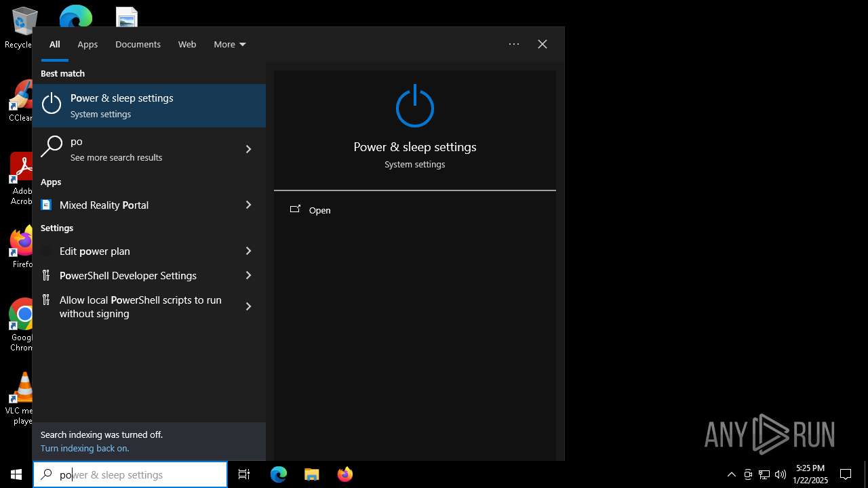Viewport: 868px width, 488px height.
Task: Click the magnifier icon next to 'po' result
Action: pos(52,146)
